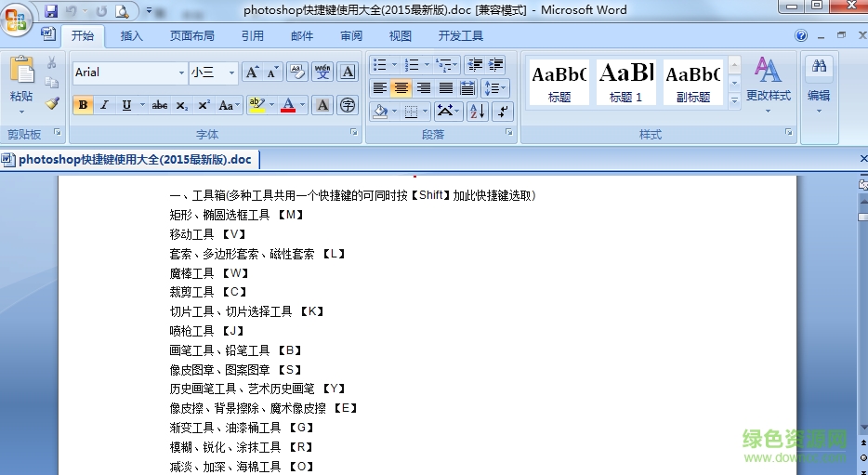
Task: Expand the styles gallery More arrow
Action: pos(734,100)
